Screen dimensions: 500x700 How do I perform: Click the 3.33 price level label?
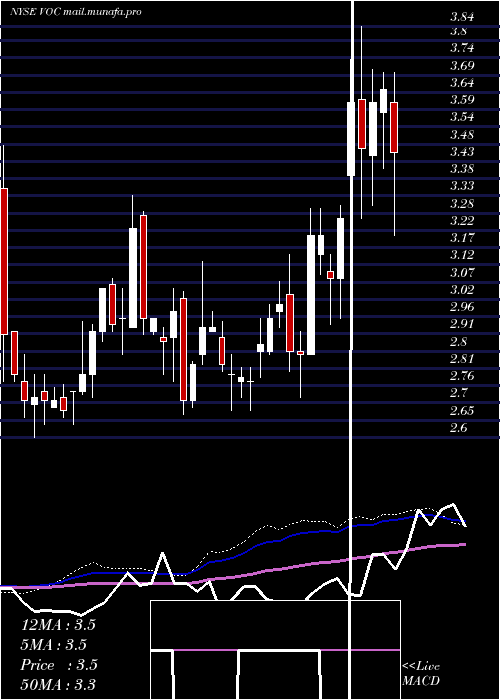462,186
